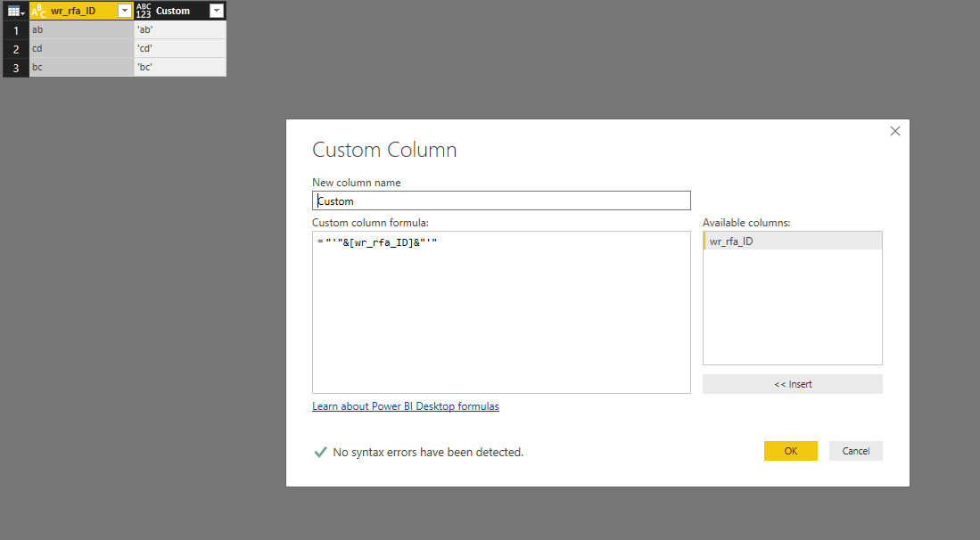This screenshot has width=980, height=540.
Task: Select wr_rfa_ID in Available columns
Action: [793, 241]
